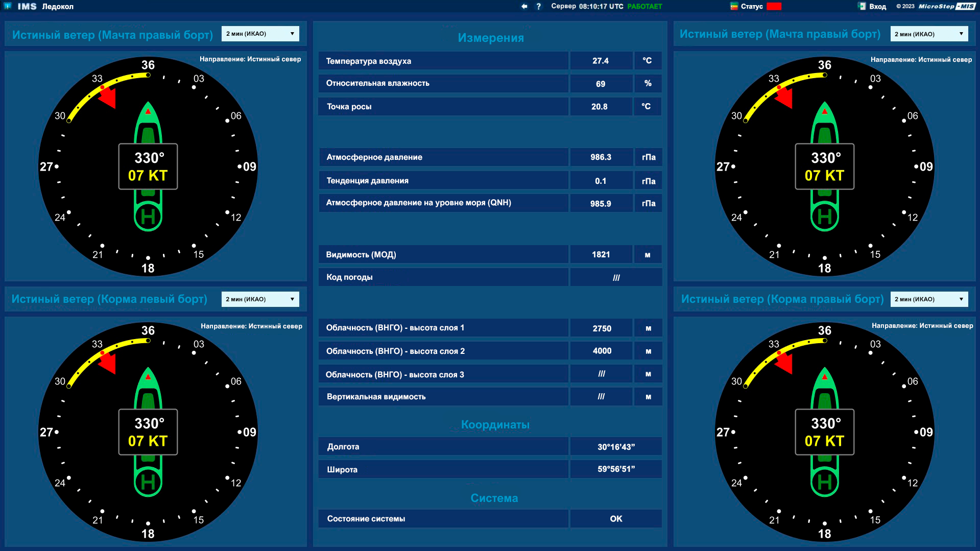Image resolution: width=980 pixels, height=551 pixels.
Task: Open averaging dropdown for top-left Мачта правый борт
Action: pyautogui.click(x=260, y=34)
